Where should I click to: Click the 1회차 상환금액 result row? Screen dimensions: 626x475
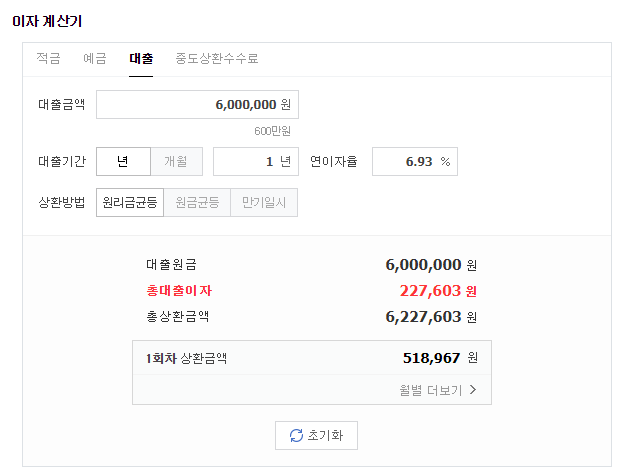tap(312, 358)
